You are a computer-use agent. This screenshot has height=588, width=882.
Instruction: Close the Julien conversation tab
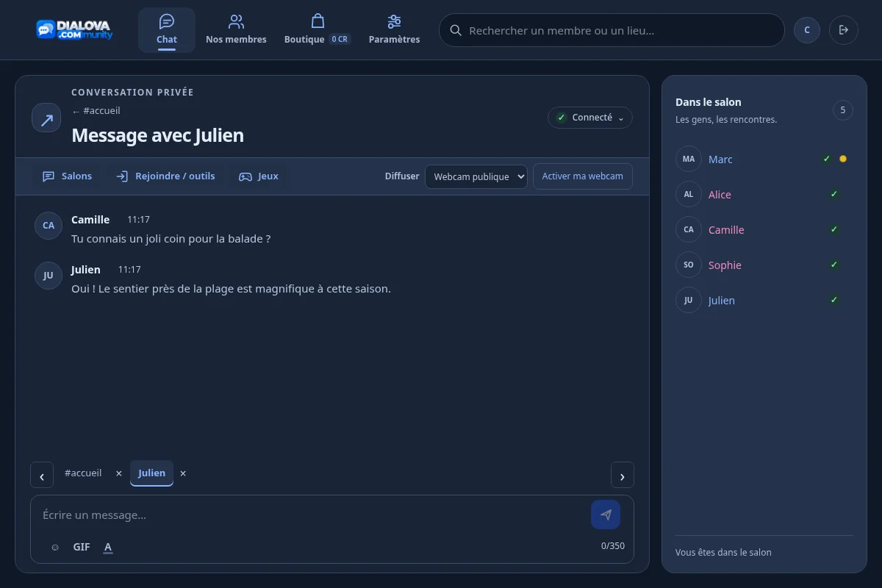pos(183,473)
